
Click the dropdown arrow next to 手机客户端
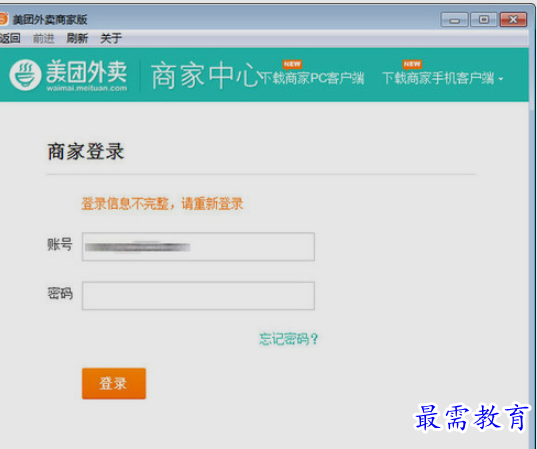click(501, 79)
